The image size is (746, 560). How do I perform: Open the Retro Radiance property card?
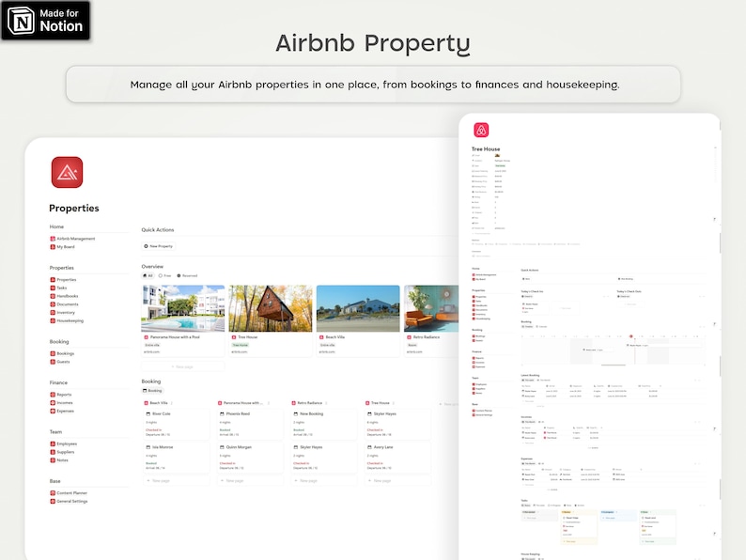tap(431, 320)
